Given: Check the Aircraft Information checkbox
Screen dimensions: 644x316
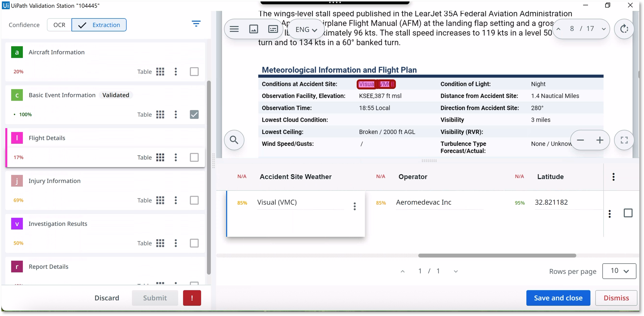Looking at the screenshot, I should tap(194, 72).
